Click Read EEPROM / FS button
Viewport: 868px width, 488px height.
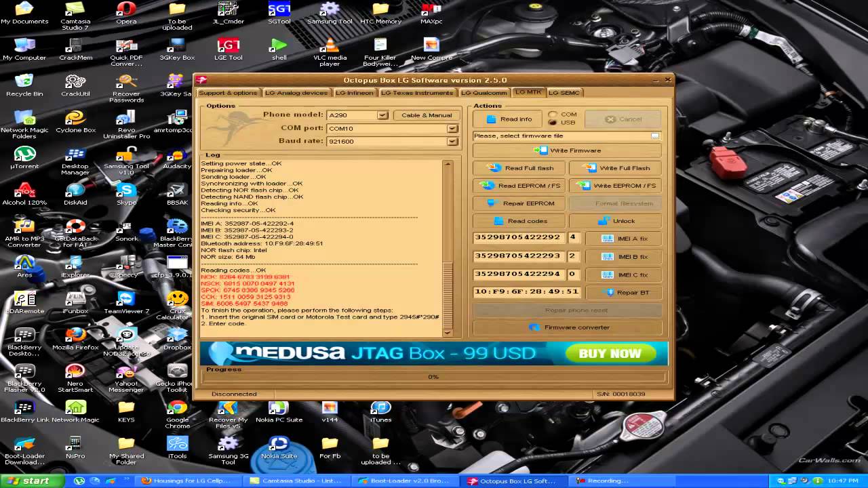click(x=519, y=186)
